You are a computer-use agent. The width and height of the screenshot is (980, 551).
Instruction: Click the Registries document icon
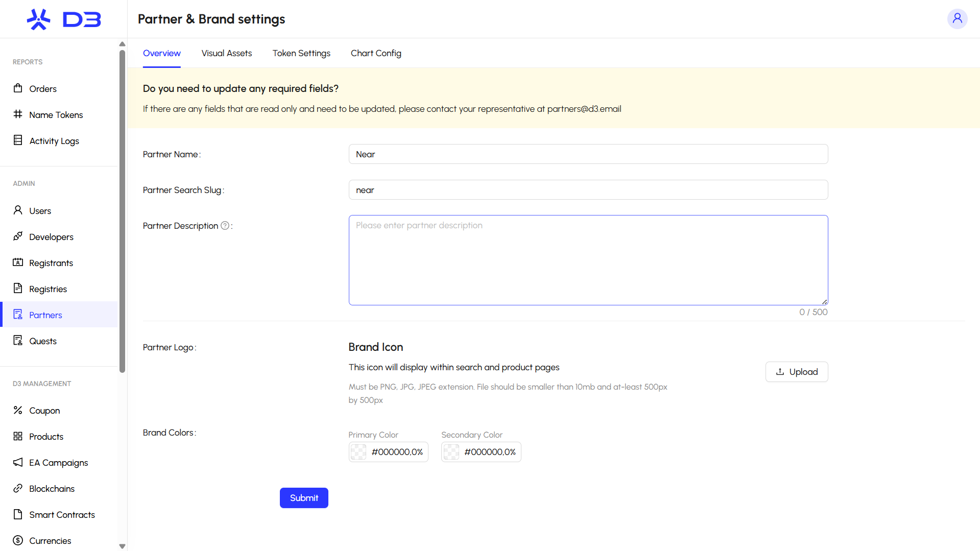(18, 289)
